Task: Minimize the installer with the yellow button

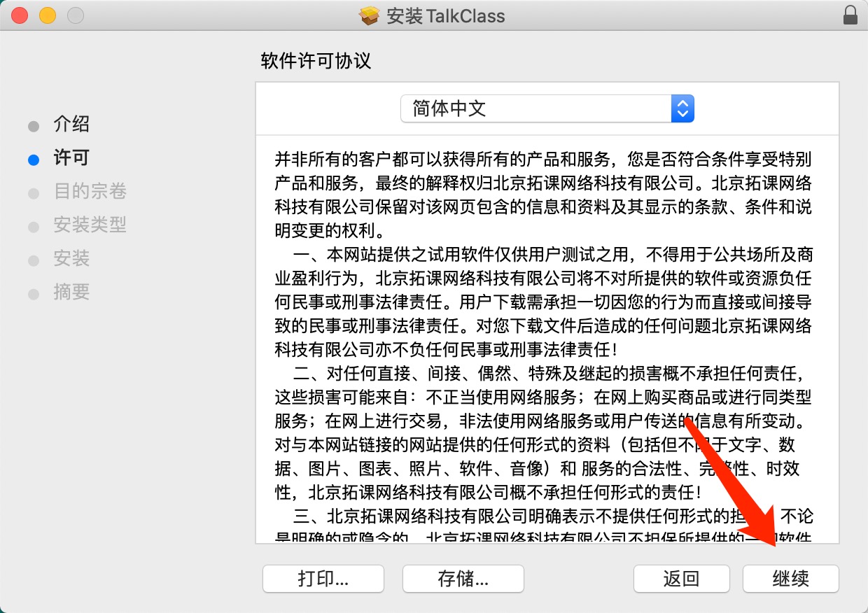Action: pos(47,15)
